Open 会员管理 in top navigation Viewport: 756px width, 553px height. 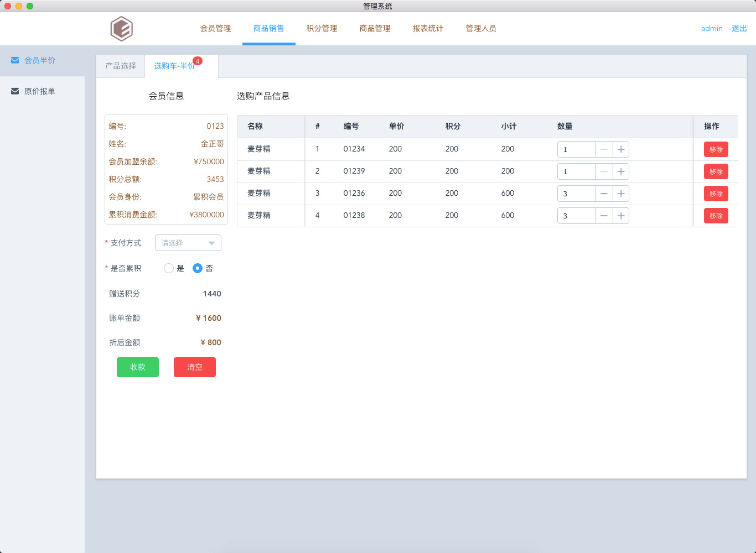pyautogui.click(x=215, y=28)
